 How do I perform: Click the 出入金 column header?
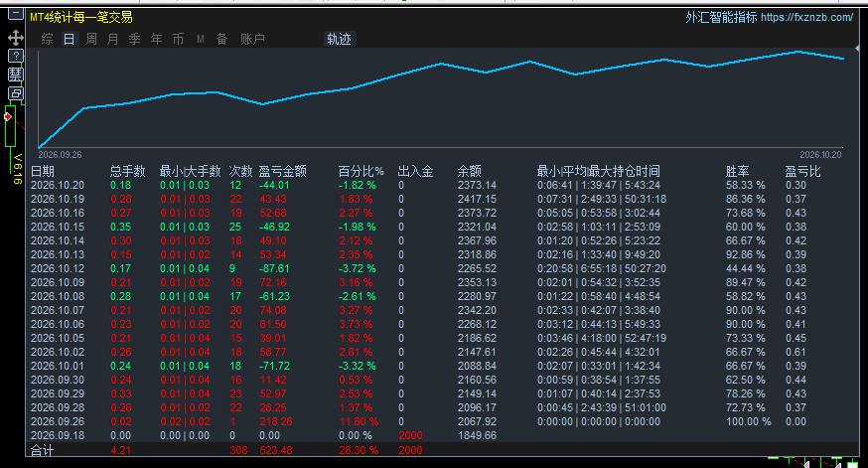pos(415,171)
